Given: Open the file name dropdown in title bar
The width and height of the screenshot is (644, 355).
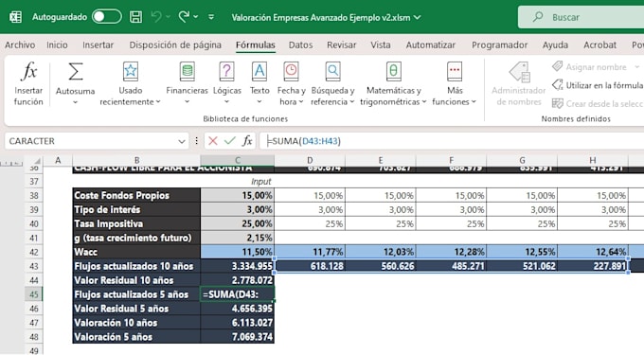Looking at the screenshot, I should pos(418,18).
